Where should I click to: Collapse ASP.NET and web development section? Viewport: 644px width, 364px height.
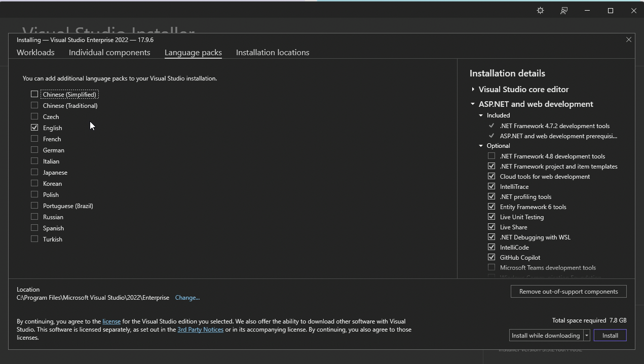[x=473, y=104]
